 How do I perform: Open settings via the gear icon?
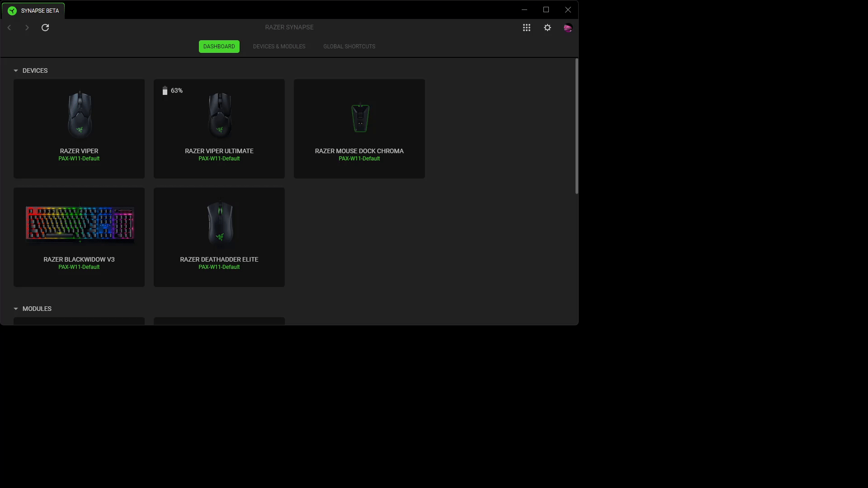tap(547, 28)
